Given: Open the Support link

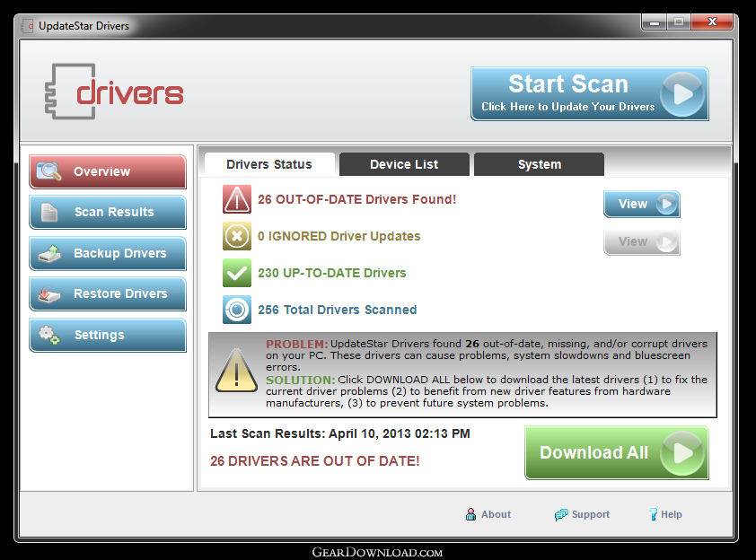Looking at the screenshot, I should click(582, 514).
